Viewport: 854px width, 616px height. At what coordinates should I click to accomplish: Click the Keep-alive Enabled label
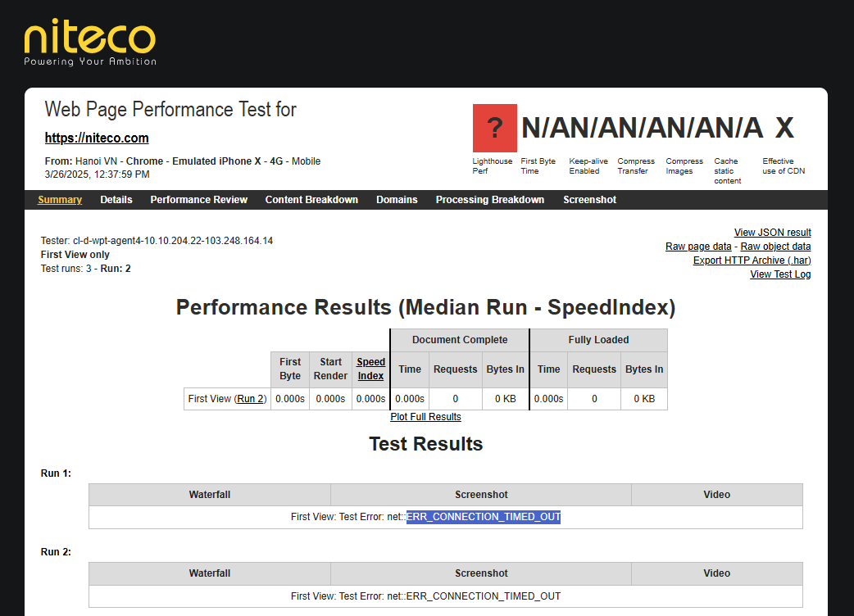point(588,166)
